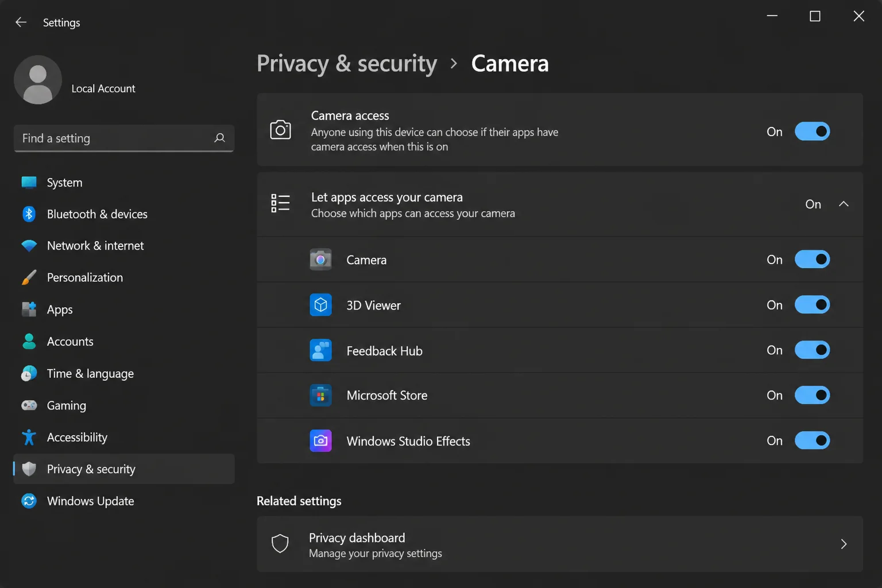882x588 pixels.
Task: Click the Local Account avatar picture
Action: 38,80
